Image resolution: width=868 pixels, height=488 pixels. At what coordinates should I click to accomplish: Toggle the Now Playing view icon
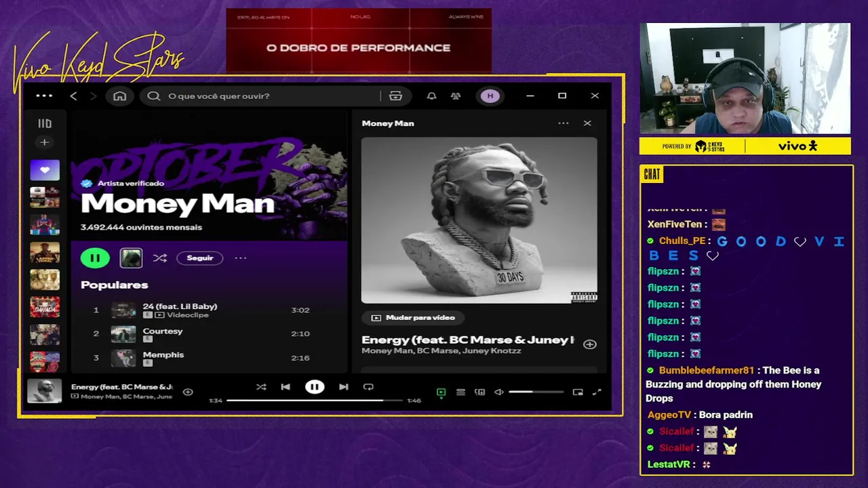tap(441, 392)
